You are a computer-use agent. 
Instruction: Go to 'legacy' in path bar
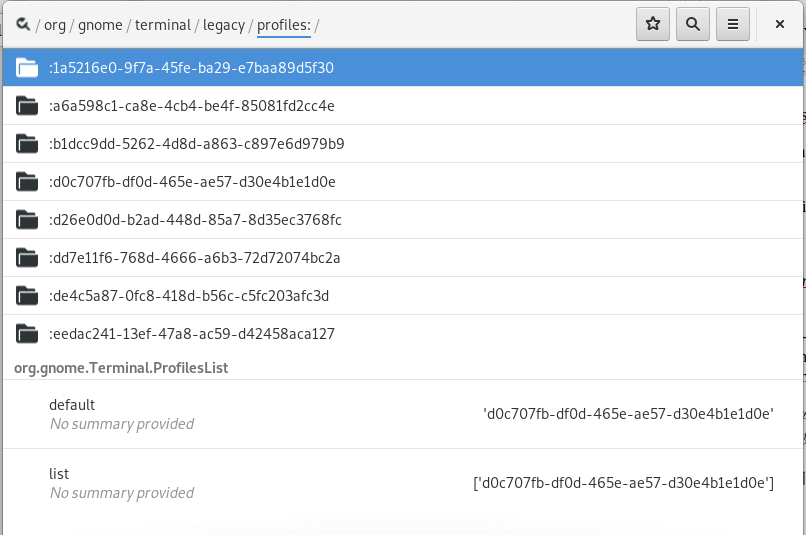click(224, 25)
